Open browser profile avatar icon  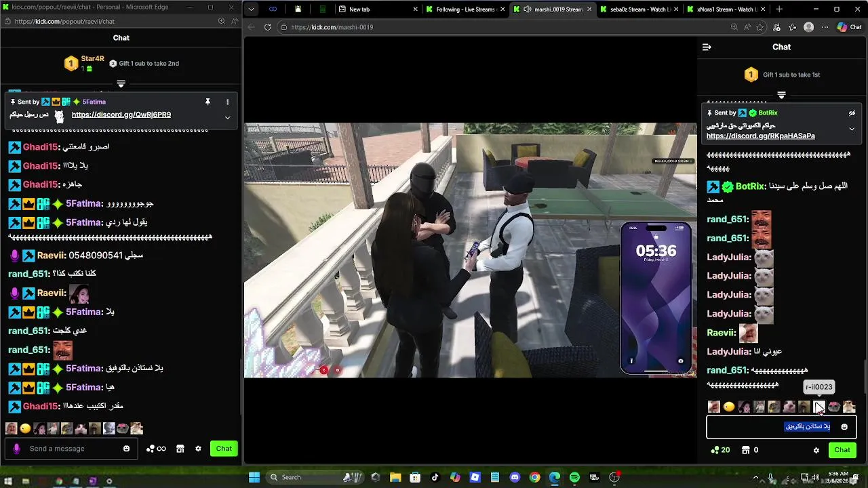point(808,27)
